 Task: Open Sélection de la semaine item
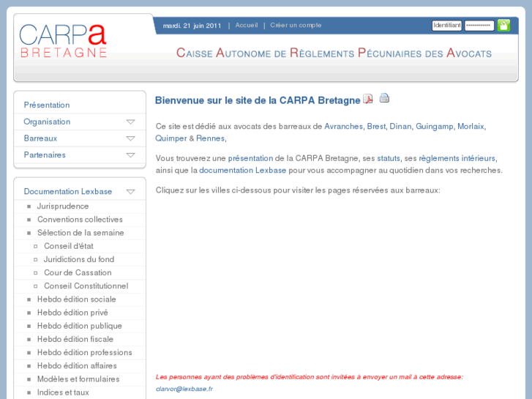click(x=80, y=233)
